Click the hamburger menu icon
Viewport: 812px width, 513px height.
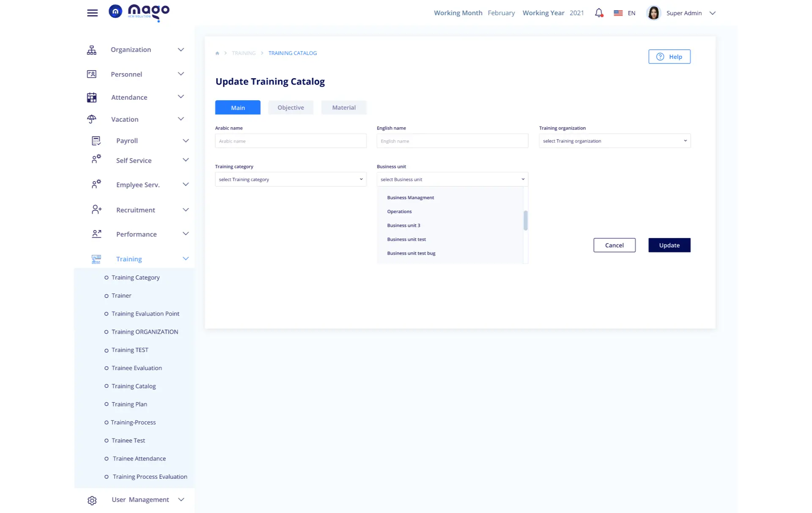(92, 13)
